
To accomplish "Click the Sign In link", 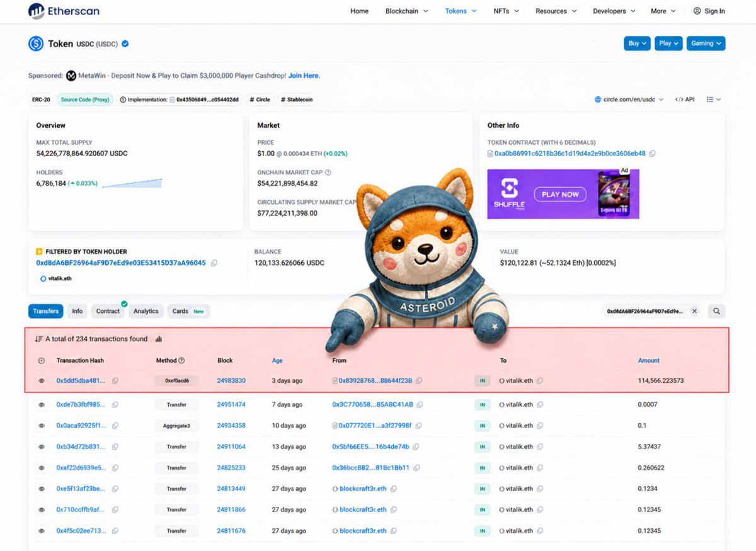I will [x=714, y=11].
